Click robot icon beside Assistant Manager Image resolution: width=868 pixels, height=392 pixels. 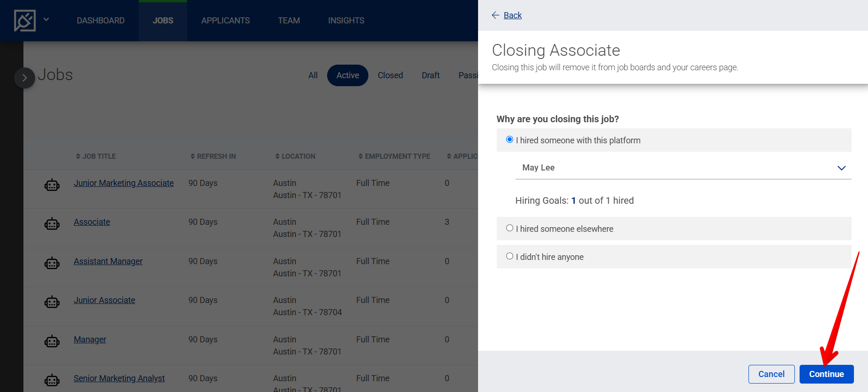52,263
